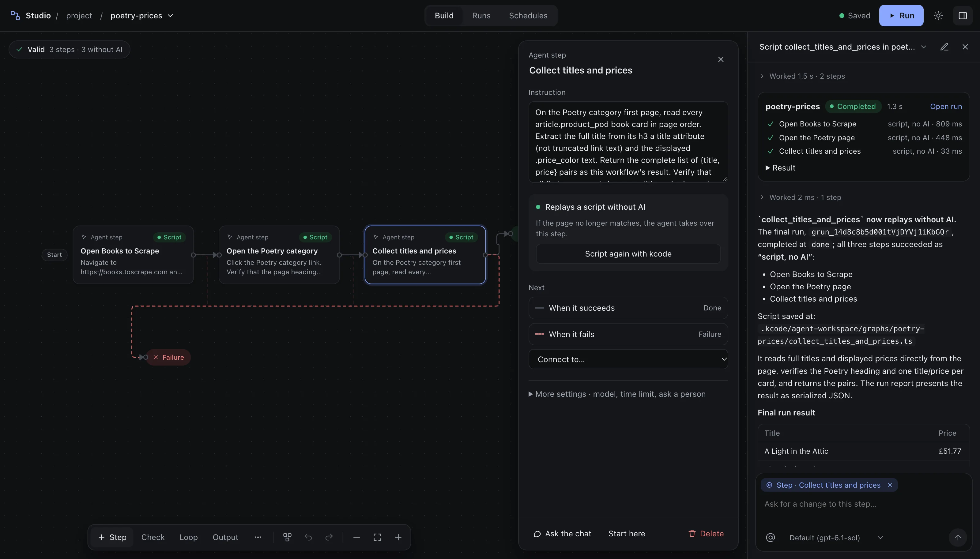The height and width of the screenshot is (559, 980).
Task: Zoom out with the minus icon
Action: tap(356, 537)
